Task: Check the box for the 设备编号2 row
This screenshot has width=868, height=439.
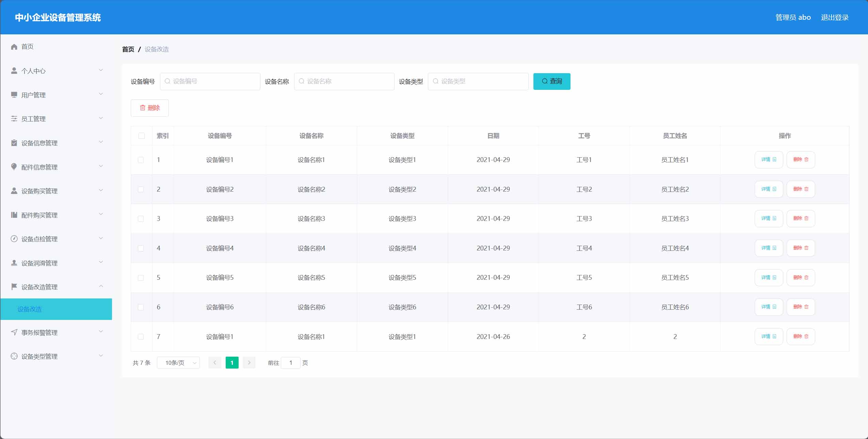Action: pyautogui.click(x=141, y=190)
